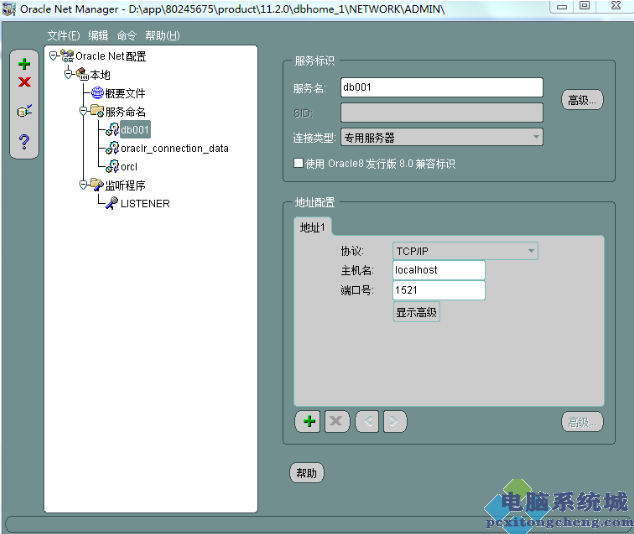The height and width of the screenshot is (534, 634).
Task: Click the 本地 node icon in tree
Action: click(82, 74)
